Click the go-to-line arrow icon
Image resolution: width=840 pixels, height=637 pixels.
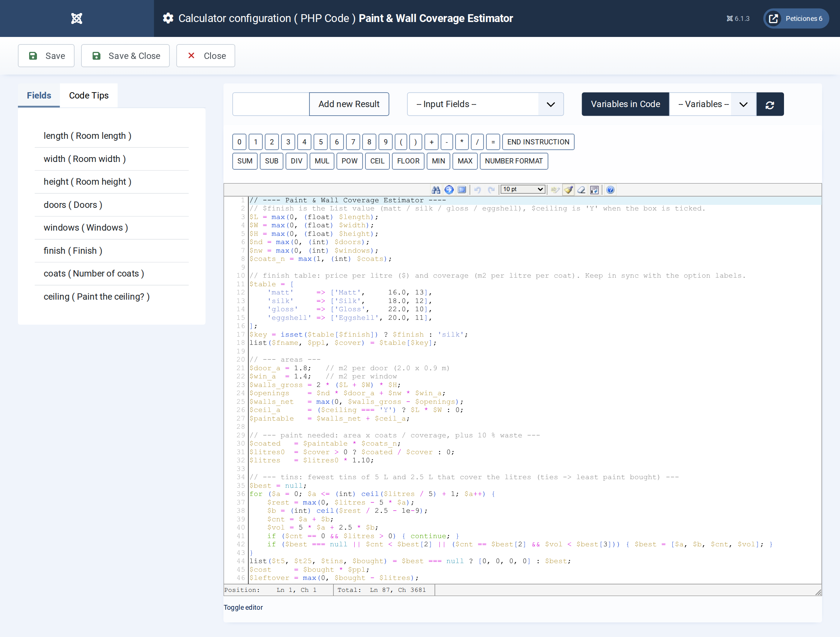449,190
